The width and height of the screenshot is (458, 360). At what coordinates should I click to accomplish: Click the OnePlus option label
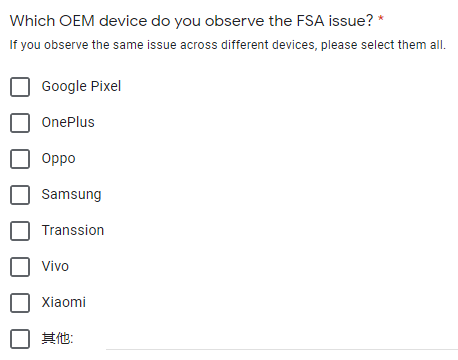(x=68, y=122)
